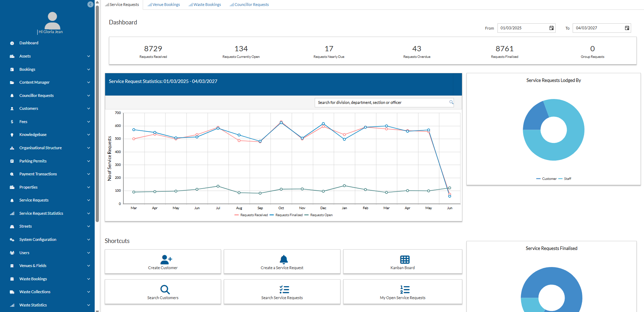Click the Create Customer person-plus icon
Screen dimensions: 644x312
click(x=166, y=259)
